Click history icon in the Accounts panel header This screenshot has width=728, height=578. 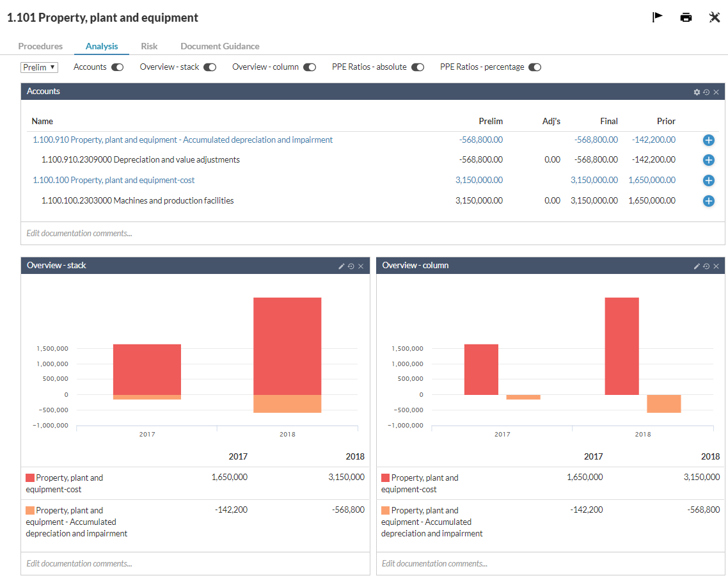pos(706,92)
